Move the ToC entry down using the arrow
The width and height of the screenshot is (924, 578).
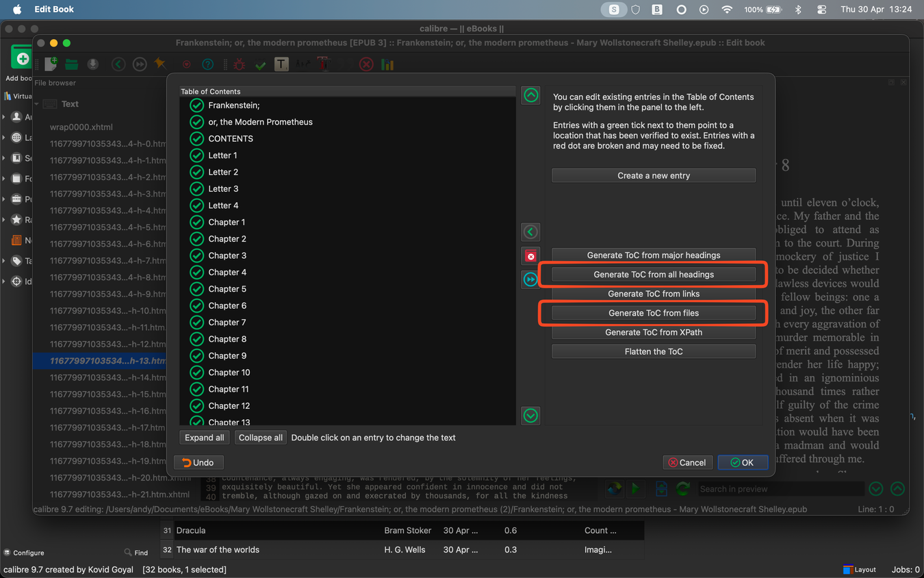click(530, 416)
